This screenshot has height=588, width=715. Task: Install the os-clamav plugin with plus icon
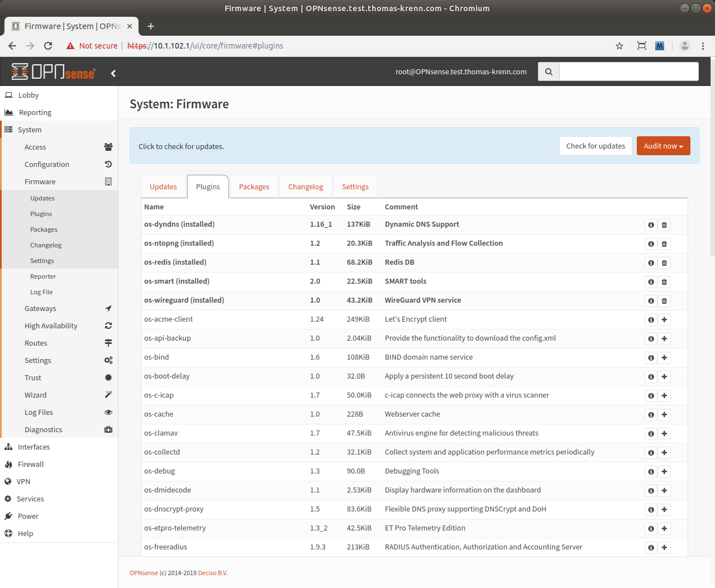(664, 434)
